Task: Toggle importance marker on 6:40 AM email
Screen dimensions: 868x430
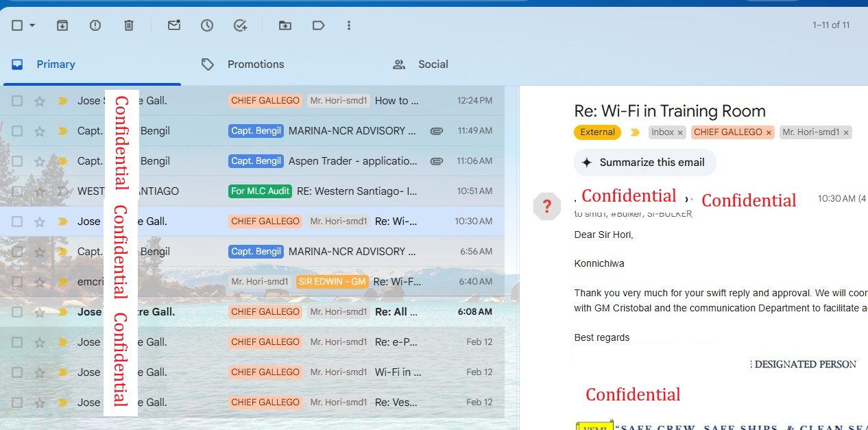Action: (62, 282)
